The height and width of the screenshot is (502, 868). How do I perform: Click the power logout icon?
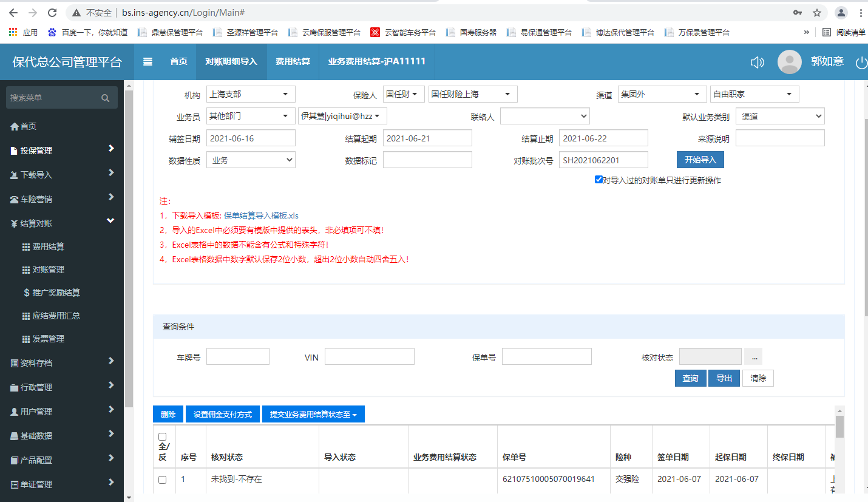861,62
